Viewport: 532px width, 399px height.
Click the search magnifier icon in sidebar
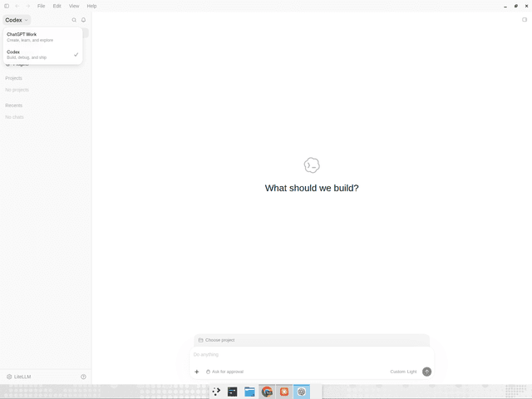[x=74, y=20]
